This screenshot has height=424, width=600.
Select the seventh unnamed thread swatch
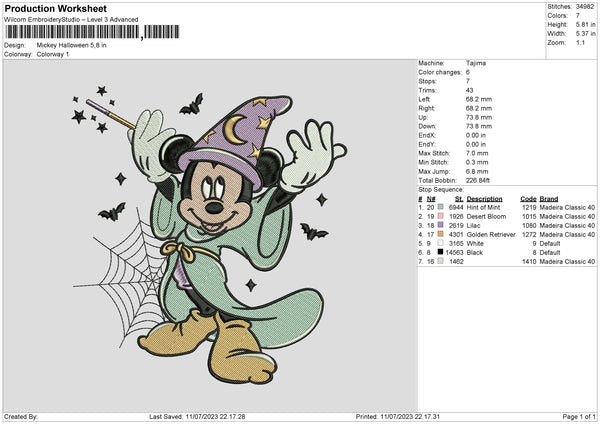[439, 262]
